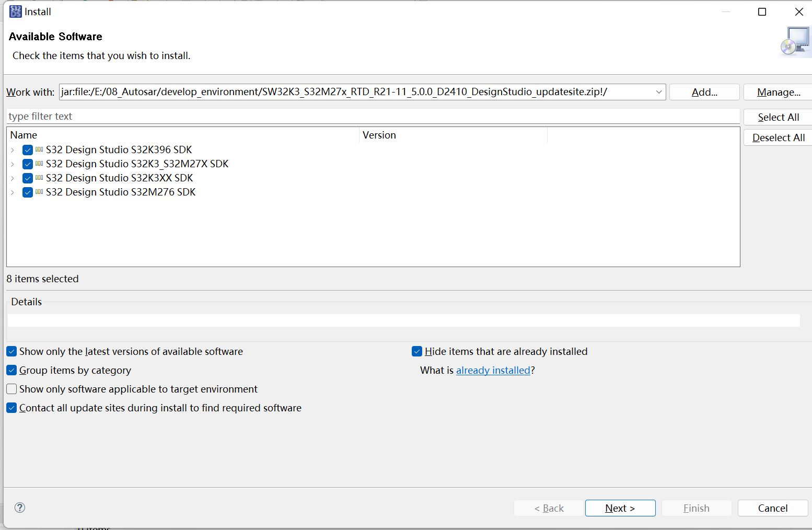812x530 pixels.
Task: Click category icon beside S32K3XX SDK
Action: 39,178
